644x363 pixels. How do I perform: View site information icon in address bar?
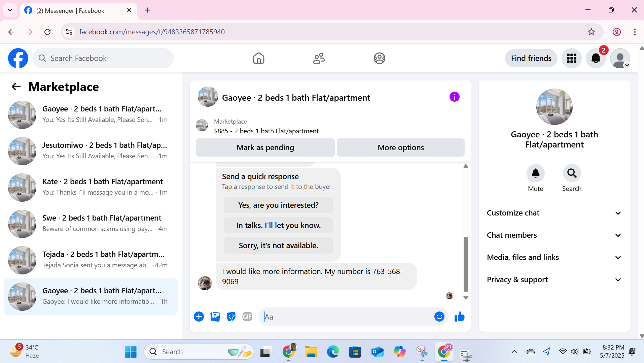[x=69, y=32]
